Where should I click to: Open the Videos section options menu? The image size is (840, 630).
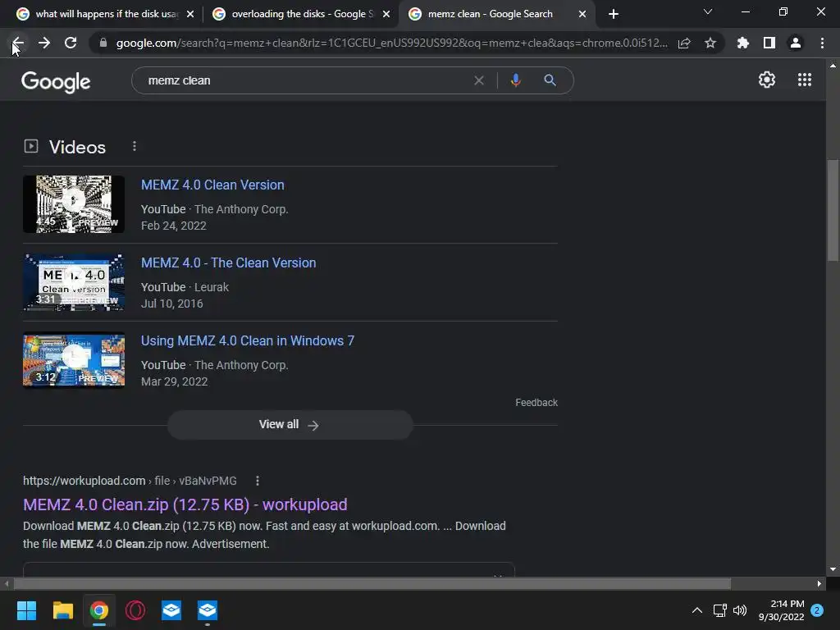tap(135, 146)
